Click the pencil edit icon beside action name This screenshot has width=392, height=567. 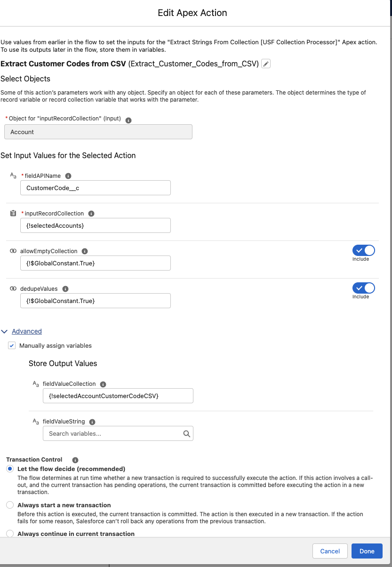[x=266, y=64]
